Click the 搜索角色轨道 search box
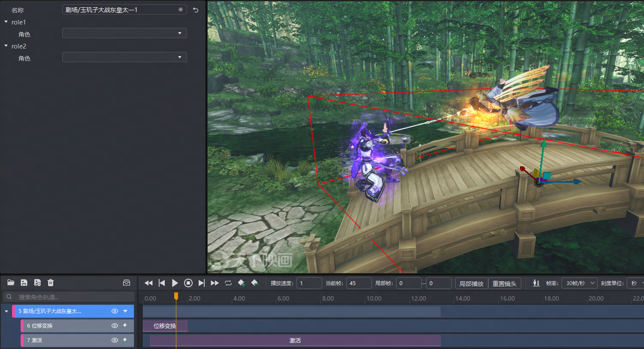The height and width of the screenshot is (349, 644). coord(69,297)
